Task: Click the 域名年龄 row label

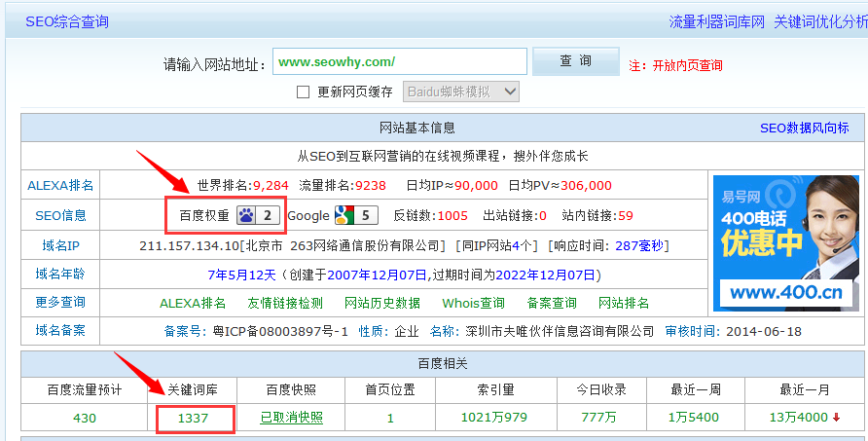Action: click(60, 274)
